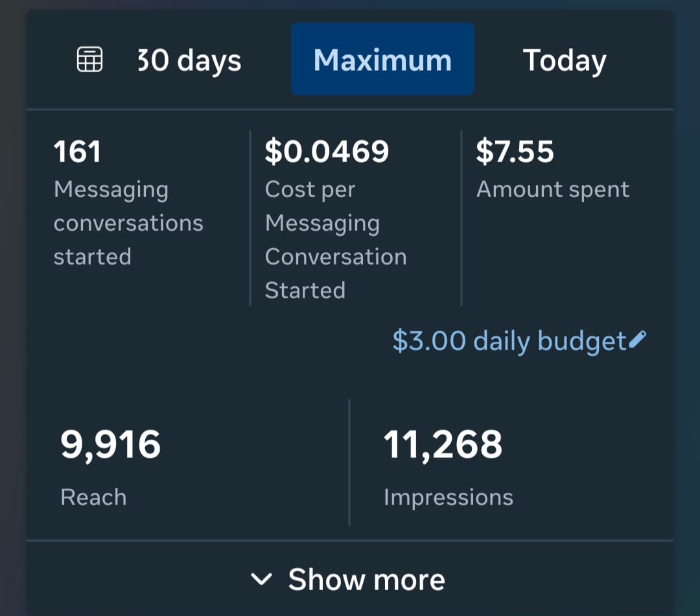Click the divider between Reach and Impressions

pos(349,463)
